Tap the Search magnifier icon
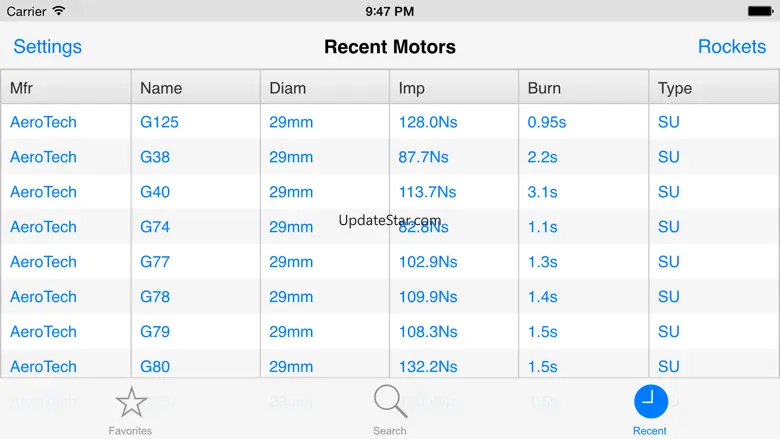Screen dimensions: 780x439 390,402
